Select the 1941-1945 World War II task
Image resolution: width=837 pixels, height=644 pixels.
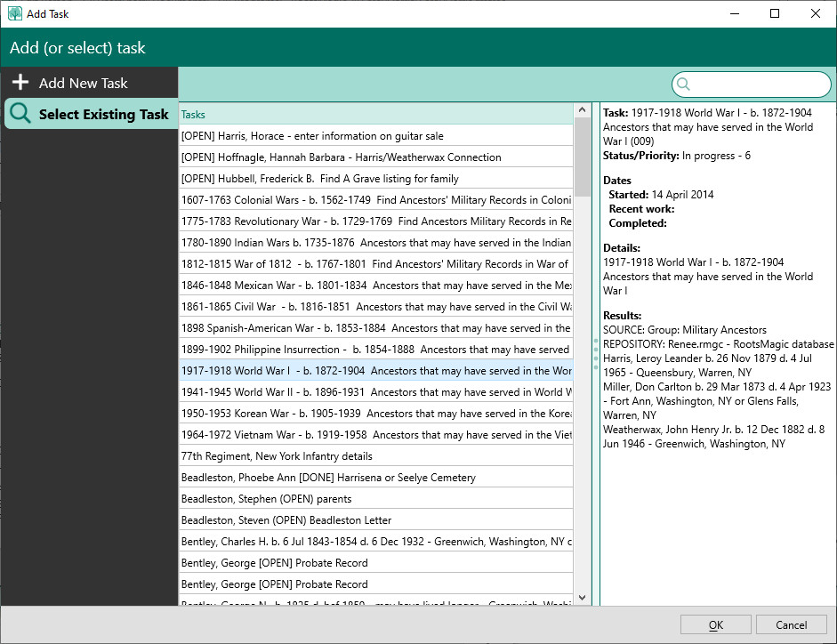375,392
